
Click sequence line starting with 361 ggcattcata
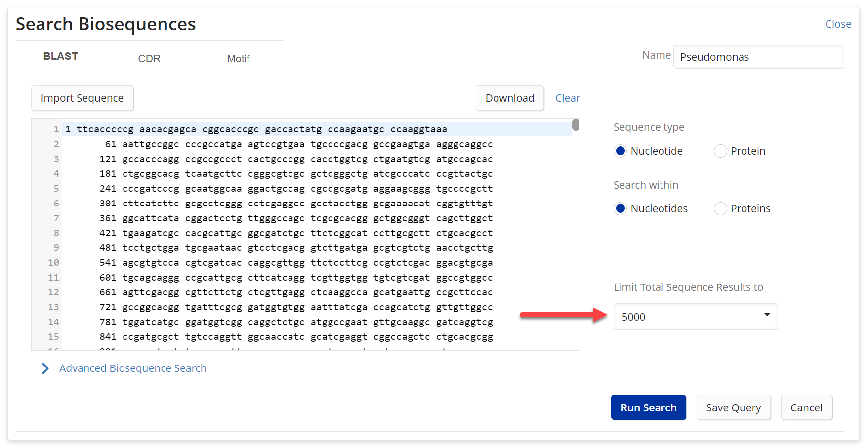click(x=317, y=218)
